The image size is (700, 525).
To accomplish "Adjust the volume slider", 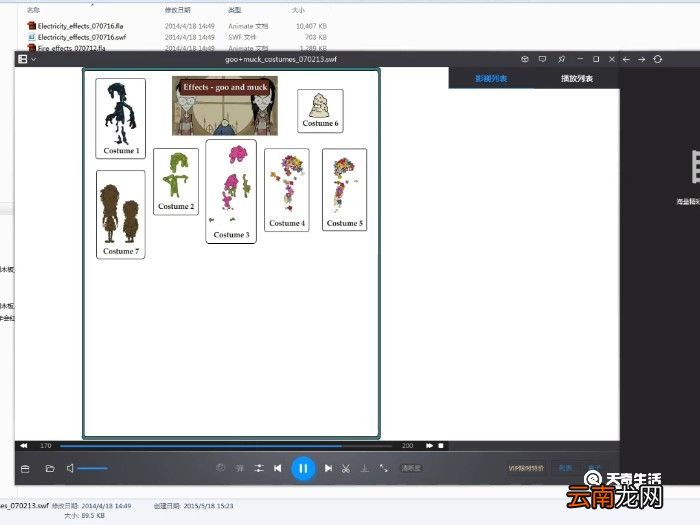I will pyautogui.click(x=92, y=468).
